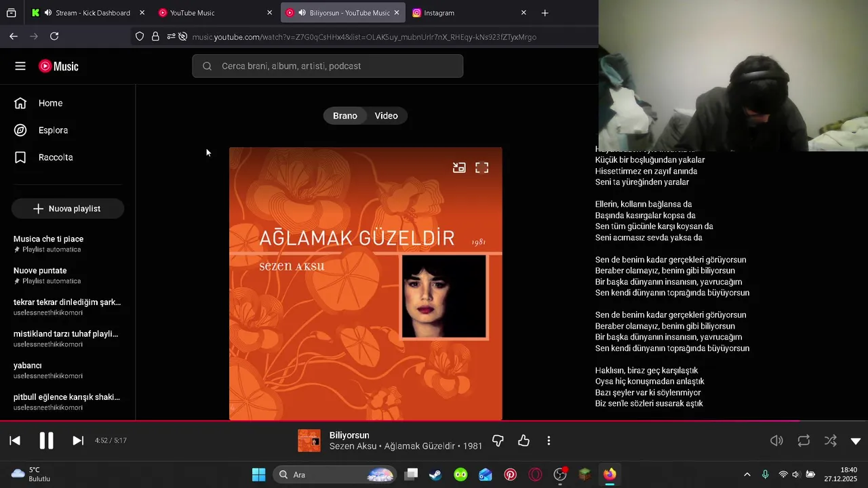Screen dimensions: 868x488
Task: Open Minecraft from the taskbar
Action: click(585, 474)
